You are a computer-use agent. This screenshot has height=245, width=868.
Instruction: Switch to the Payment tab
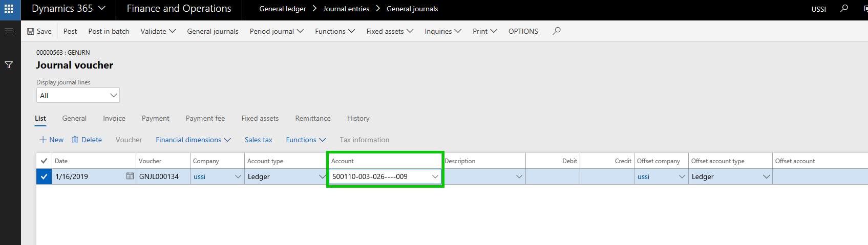click(155, 118)
